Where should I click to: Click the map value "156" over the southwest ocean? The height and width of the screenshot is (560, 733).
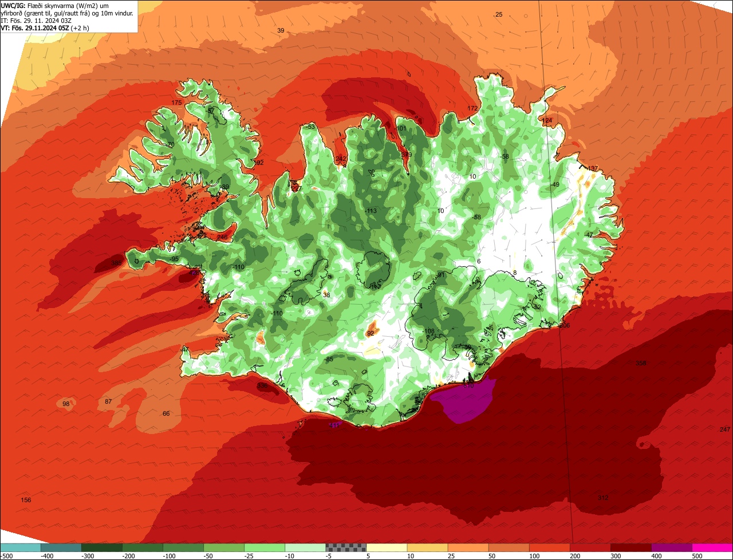click(26, 500)
